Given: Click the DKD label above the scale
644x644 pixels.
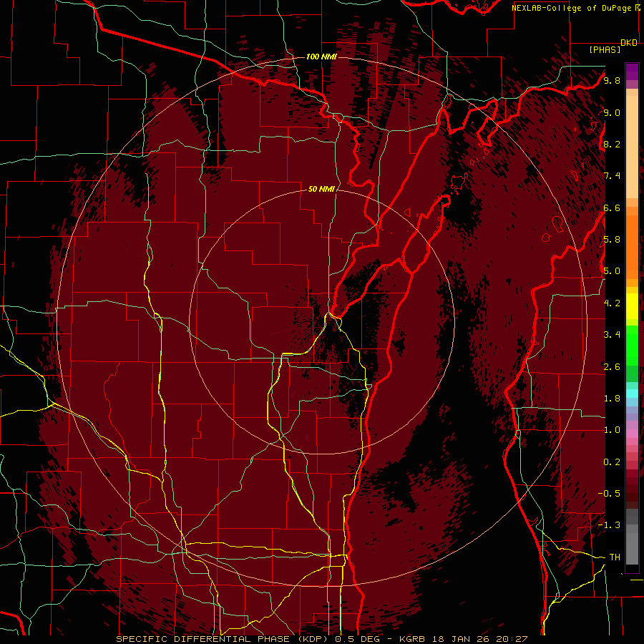Looking at the screenshot, I should (x=629, y=43).
